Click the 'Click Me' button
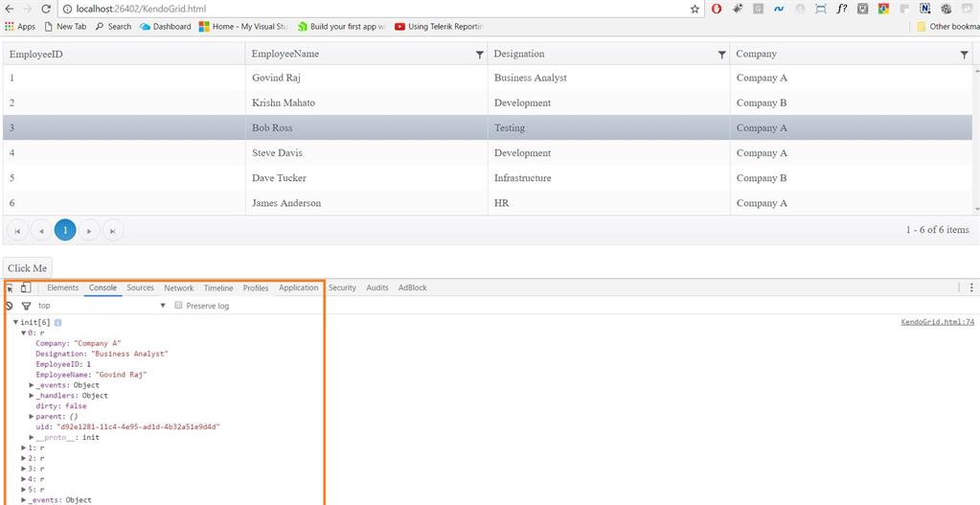The image size is (980, 505). coord(28,268)
